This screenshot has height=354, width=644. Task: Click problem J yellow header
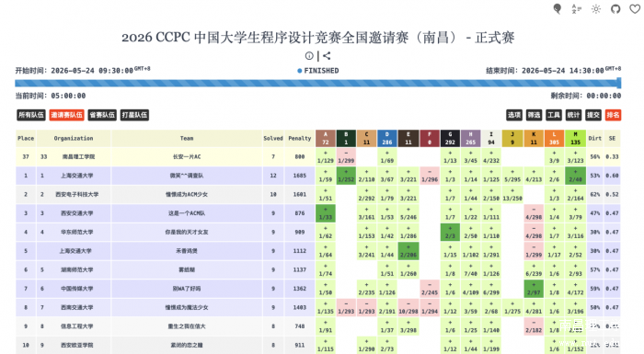click(x=512, y=139)
